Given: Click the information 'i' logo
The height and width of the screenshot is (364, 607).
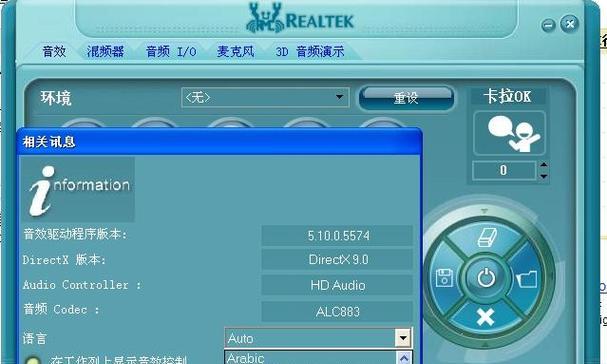Looking at the screenshot, I should [x=77, y=189].
